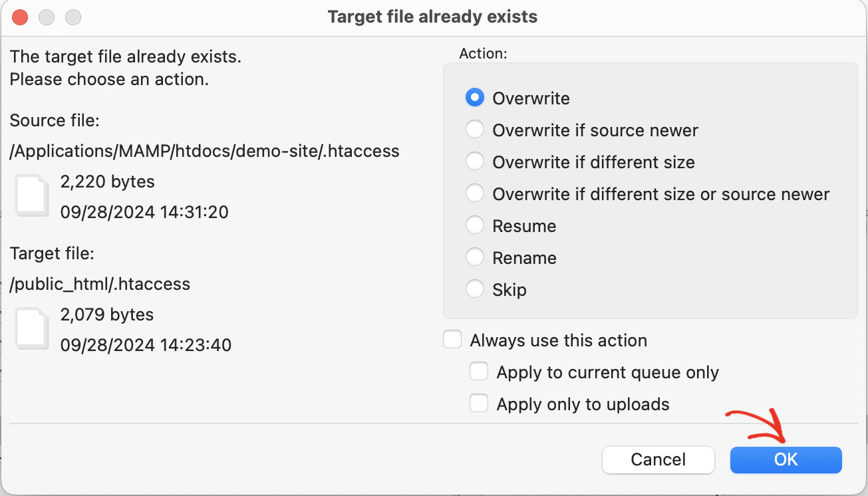Image resolution: width=868 pixels, height=496 pixels.
Task: Click the Action: group label
Action: point(483,53)
